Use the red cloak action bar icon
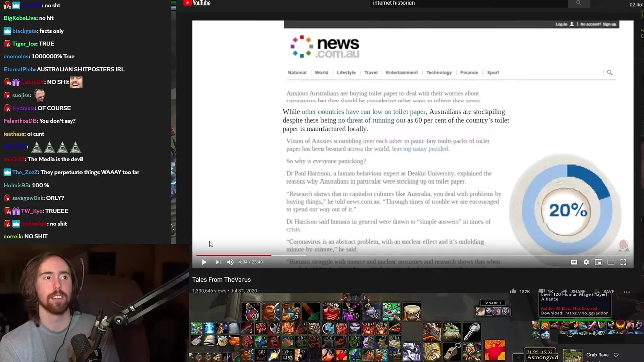 [331, 312]
